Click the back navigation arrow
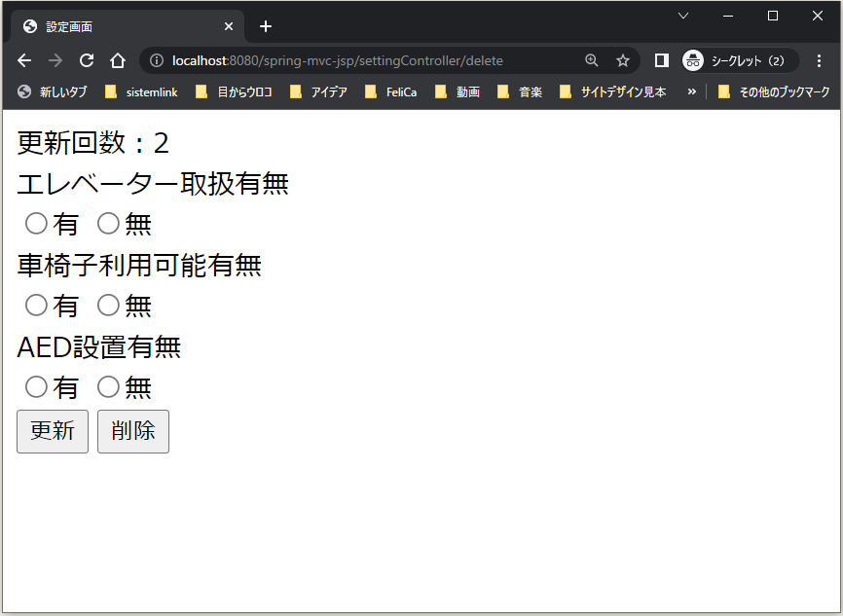This screenshot has width=843, height=616. click(23, 59)
